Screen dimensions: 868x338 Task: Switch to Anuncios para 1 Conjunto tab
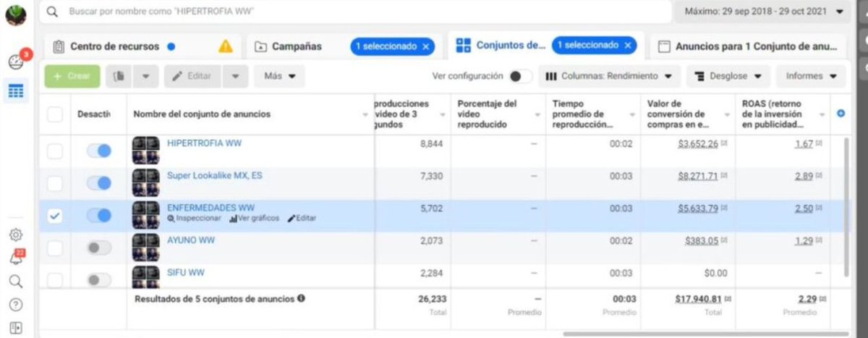(747, 46)
